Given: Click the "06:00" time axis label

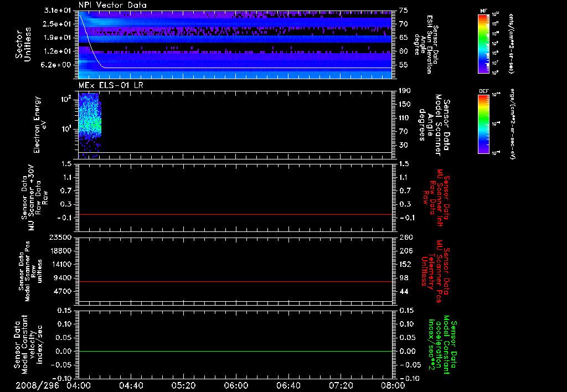Looking at the screenshot, I should [x=236, y=385].
